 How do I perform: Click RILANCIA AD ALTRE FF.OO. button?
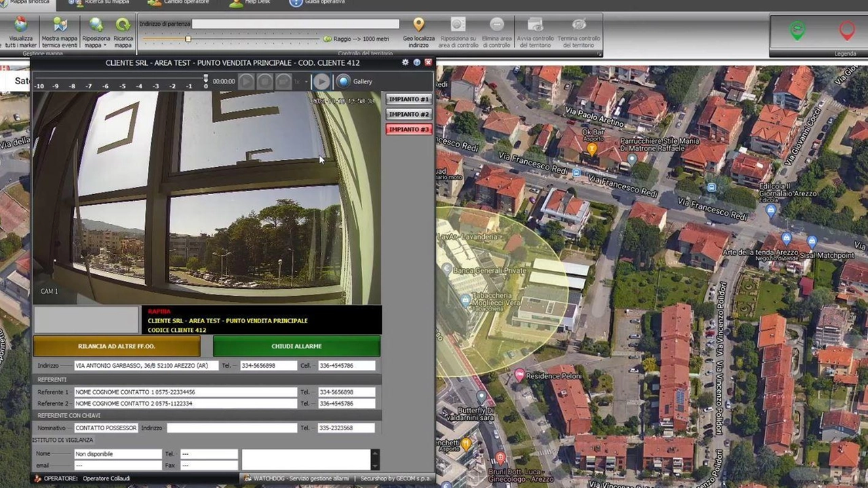(x=117, y=346)
